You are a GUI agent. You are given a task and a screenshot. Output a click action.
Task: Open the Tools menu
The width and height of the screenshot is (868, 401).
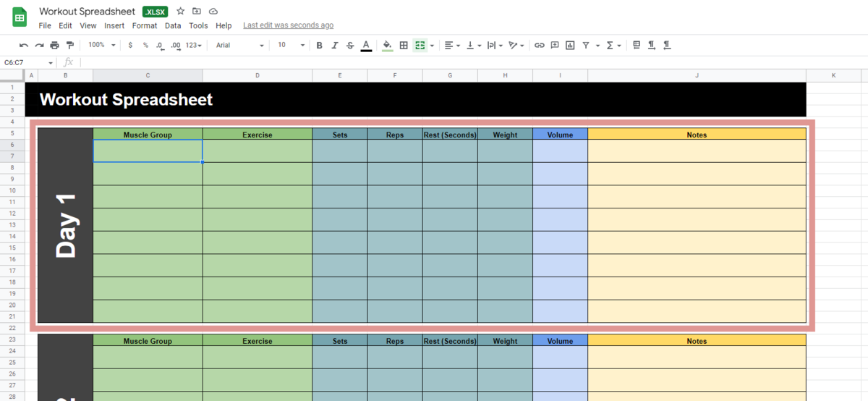(x=198, y=25)
